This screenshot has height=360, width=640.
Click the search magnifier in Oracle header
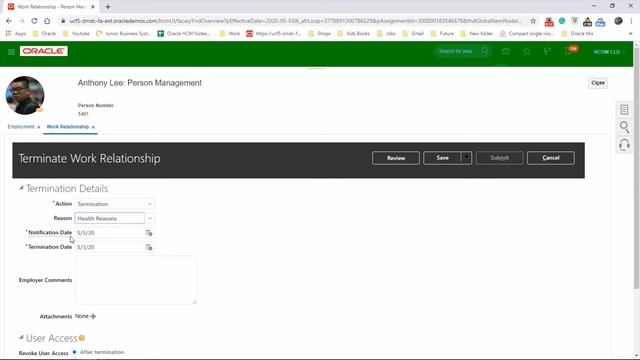485,51
